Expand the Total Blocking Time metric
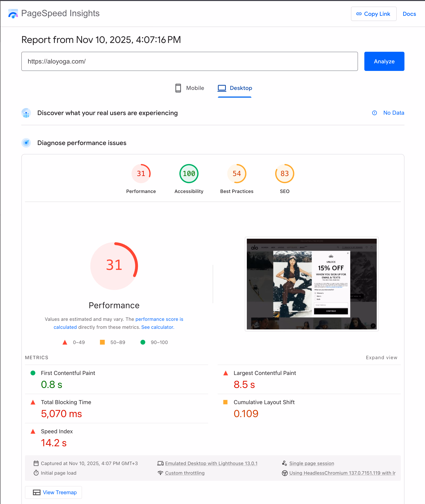The image size is (425, 504). click(66, 402)
